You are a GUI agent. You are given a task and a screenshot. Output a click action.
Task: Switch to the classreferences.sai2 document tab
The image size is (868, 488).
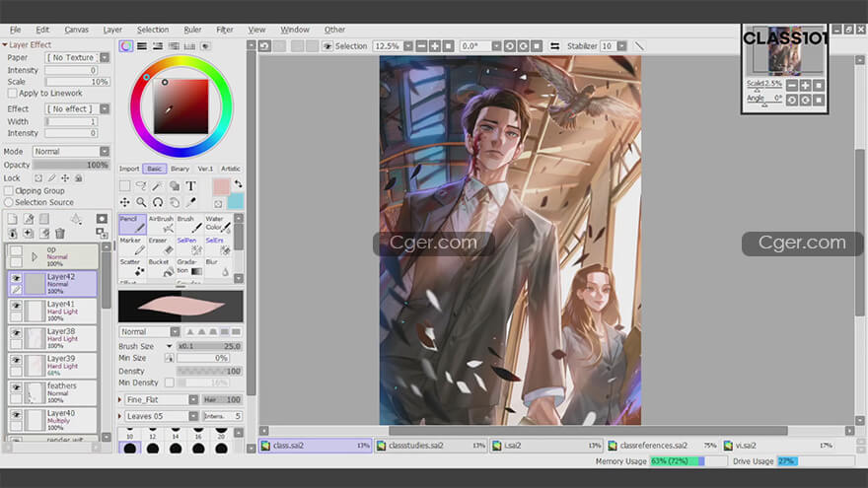click(x=663, y=446)
